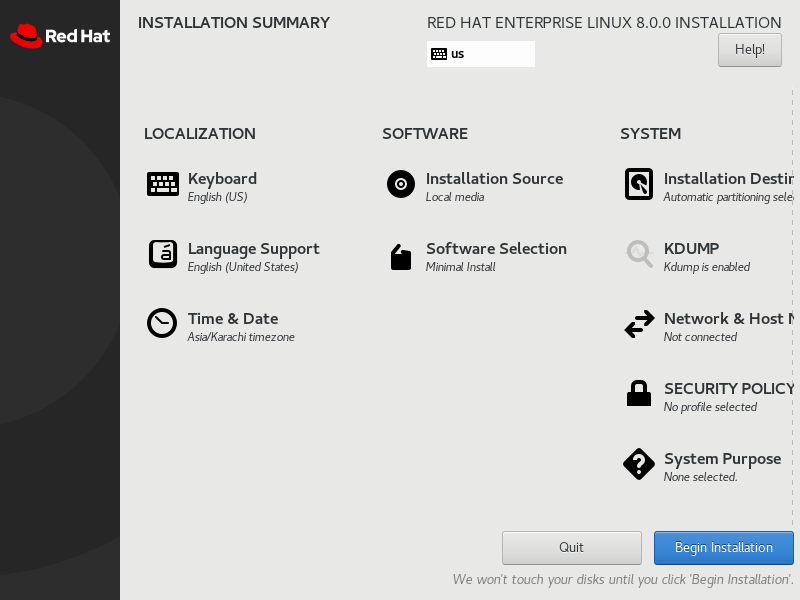Image resolution: width=800 pixels, height=600 pixels.
Task: Open the Time & Date label
Action: click(x=233, y=319)
